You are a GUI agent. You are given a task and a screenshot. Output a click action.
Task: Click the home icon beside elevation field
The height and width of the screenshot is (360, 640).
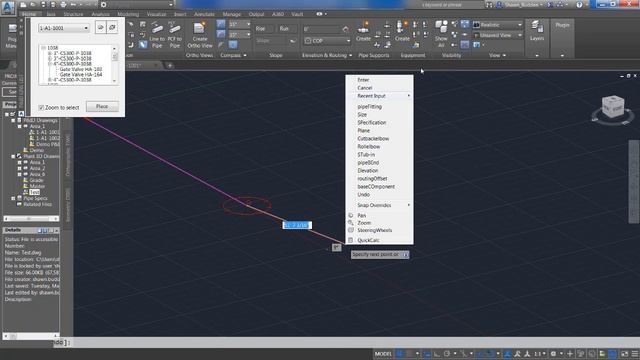[346, 29]
